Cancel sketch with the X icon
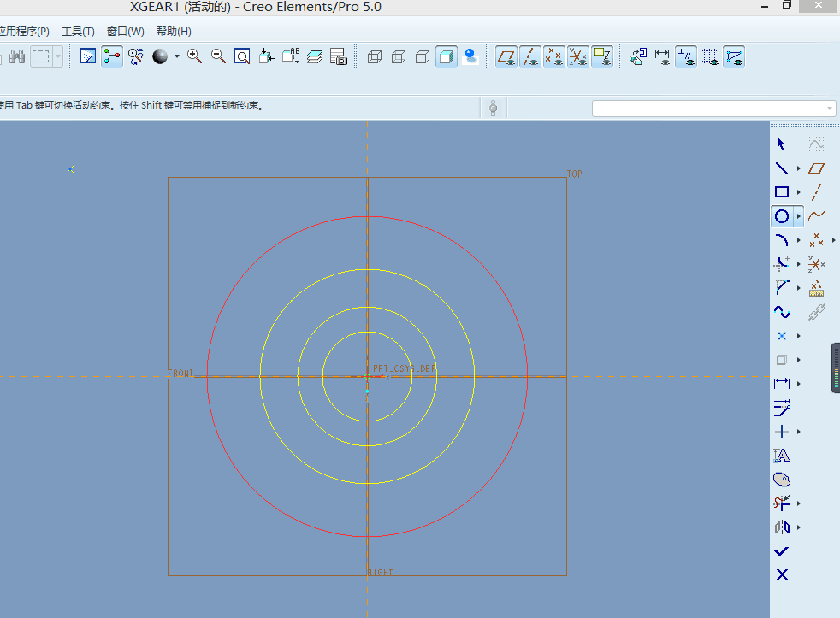The image size is (840, 618). [781, 574]
